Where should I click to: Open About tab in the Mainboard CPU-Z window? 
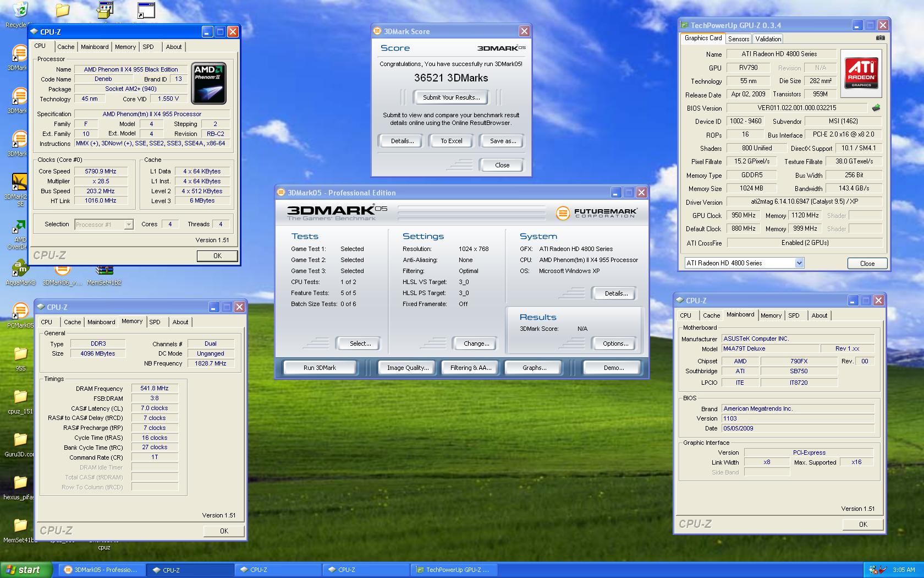pyautogui.click(x=819, y=316)
